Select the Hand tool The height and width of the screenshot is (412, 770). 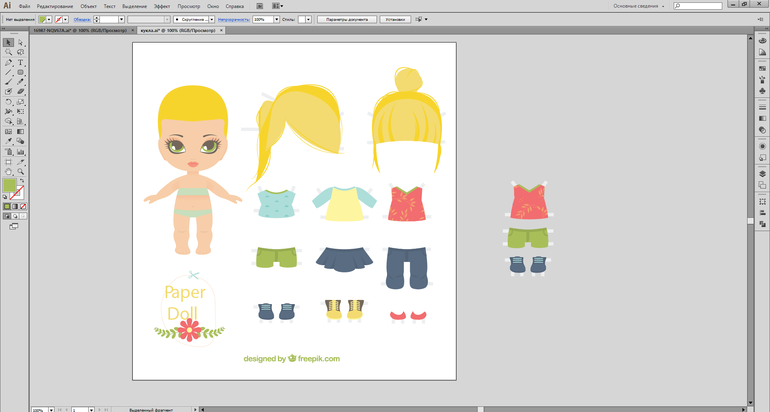pos(9,171)
